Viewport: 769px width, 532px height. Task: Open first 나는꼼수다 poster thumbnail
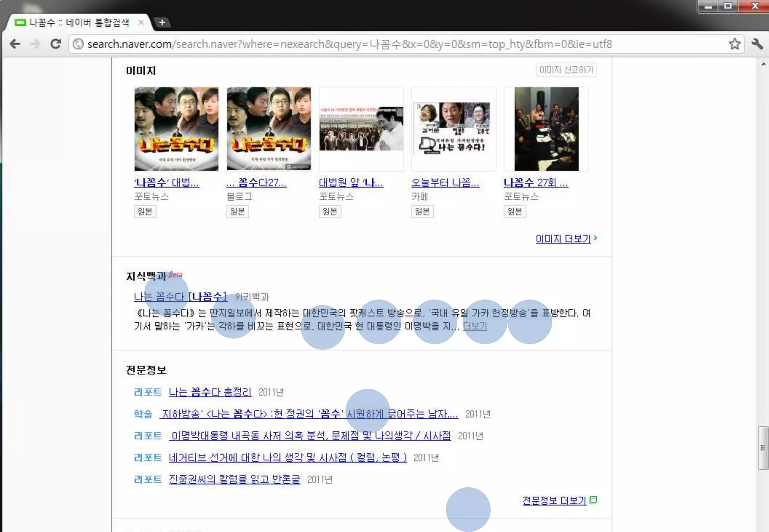click(x=176, y=129)
